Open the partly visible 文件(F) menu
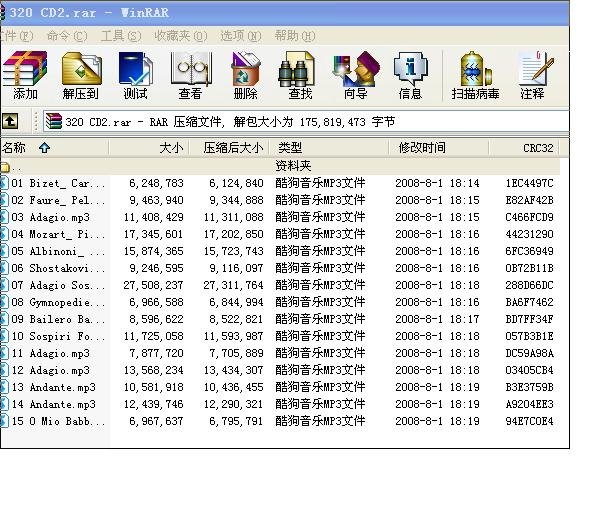Screen dimensions: 590x512 [17, 36]
